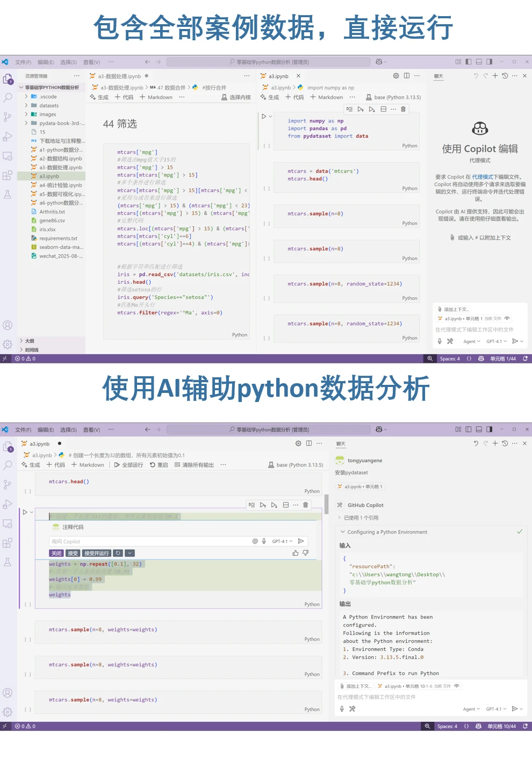Split editor icon in bottom window tab bar
Viewport: 532px width, 774px height.
click(309, 443)
